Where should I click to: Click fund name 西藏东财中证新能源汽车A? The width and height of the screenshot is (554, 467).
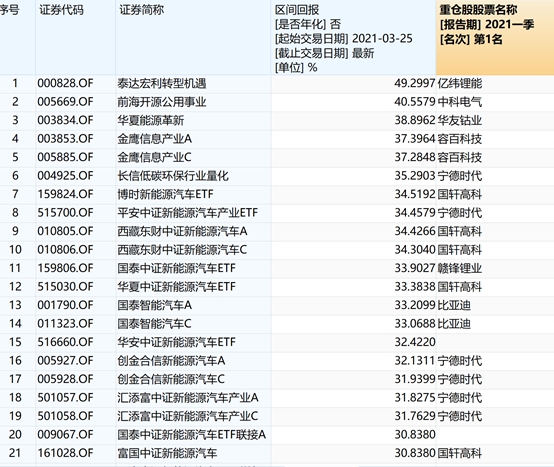[x=182, y=231]
